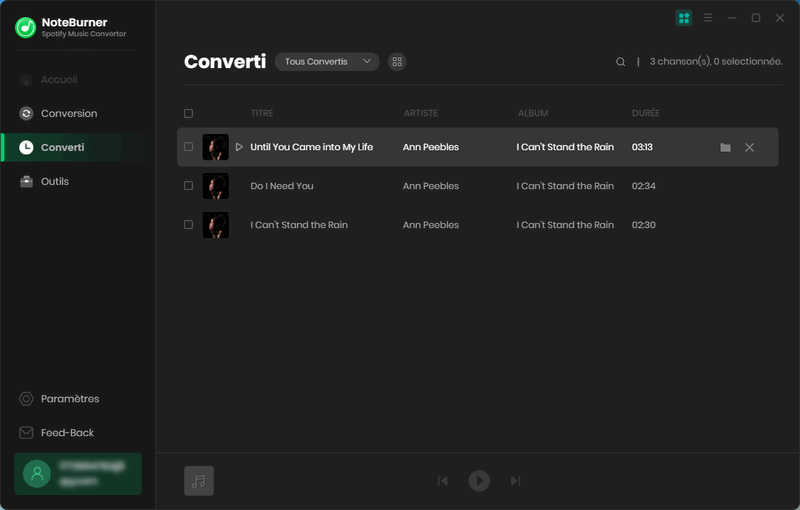Viewport: 800px width, 510px height.
Task: Skip to the next track
Action: click(x=515, y=481)
